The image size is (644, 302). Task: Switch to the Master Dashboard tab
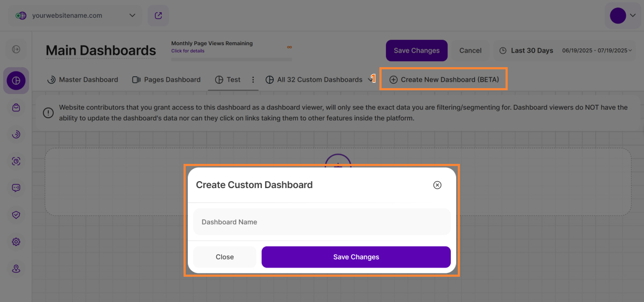(x=83, y=80)
